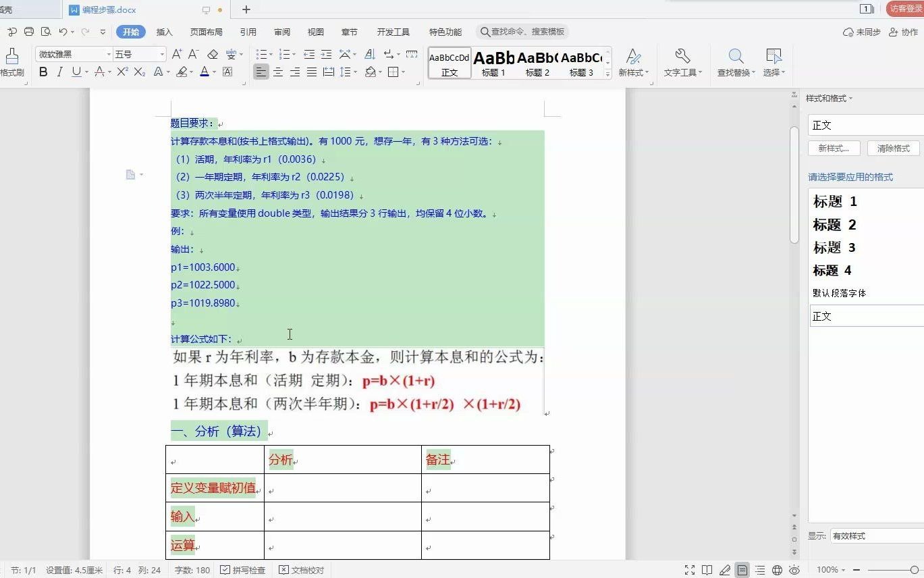Viewport: 924px width, 578px height.
Task: Open the View (视图) tab
Action: (x=315, y=32)
